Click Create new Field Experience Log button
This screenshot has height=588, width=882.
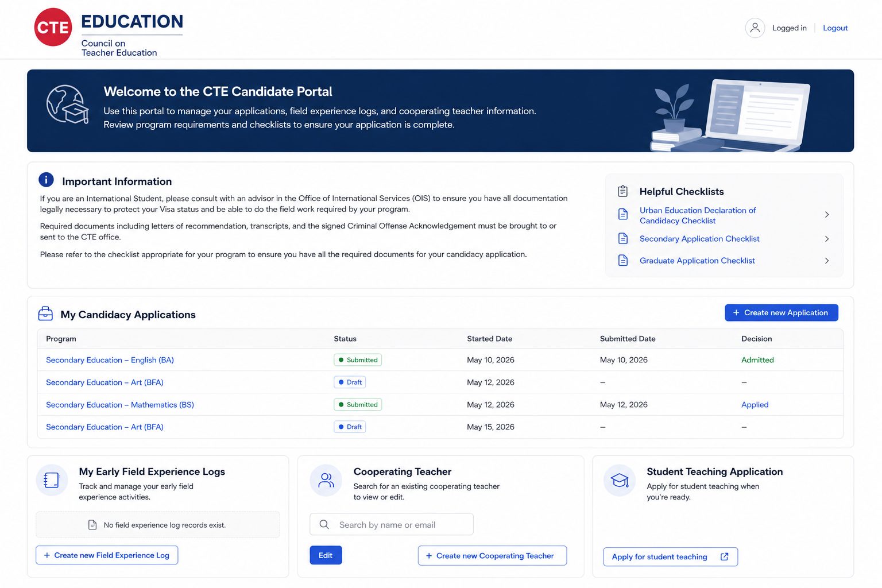click(x=107, y=555)
